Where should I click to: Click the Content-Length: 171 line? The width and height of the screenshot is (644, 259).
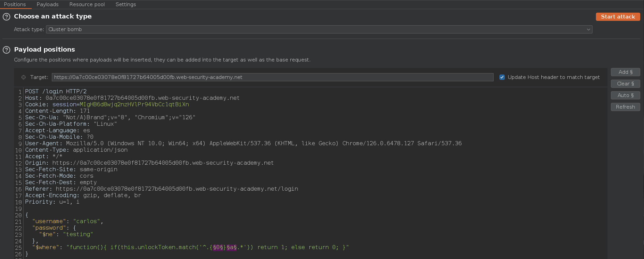coord(57,111)
